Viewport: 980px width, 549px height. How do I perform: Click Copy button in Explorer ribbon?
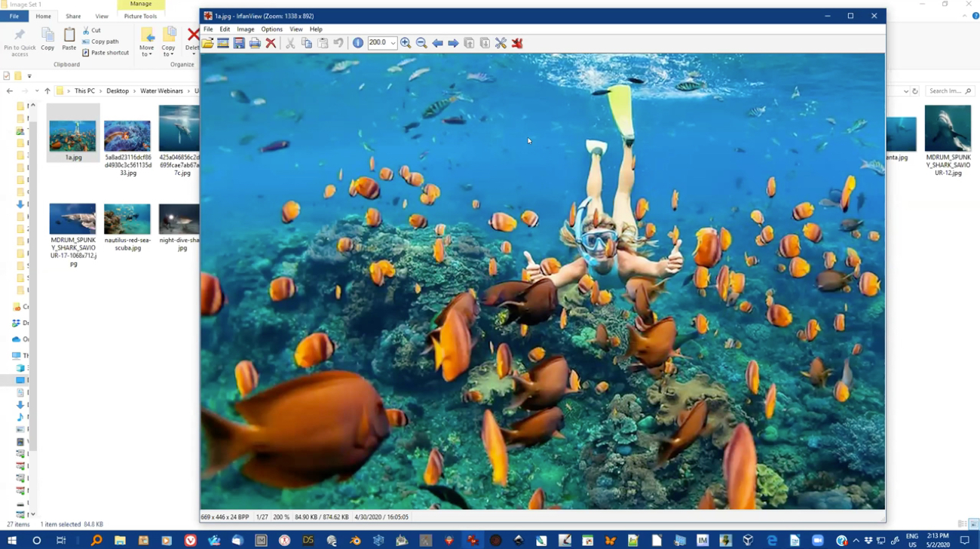[x=47, y=39]
